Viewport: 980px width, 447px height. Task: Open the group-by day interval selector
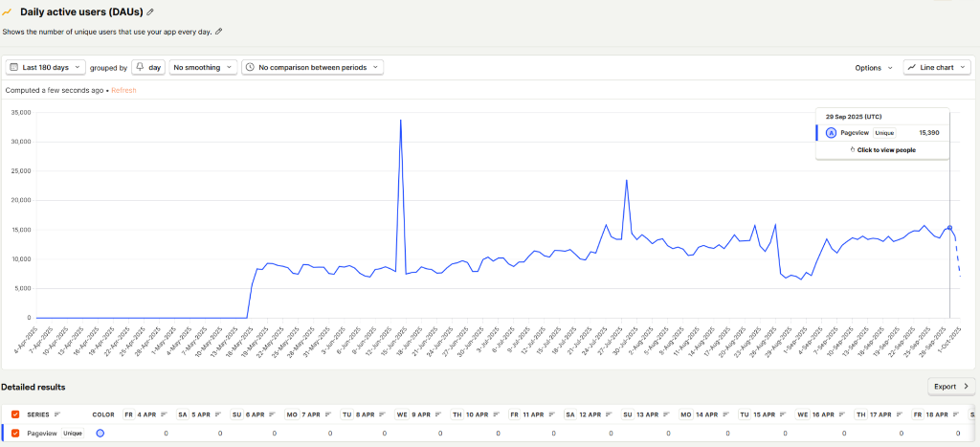click(x=147, y=68)
